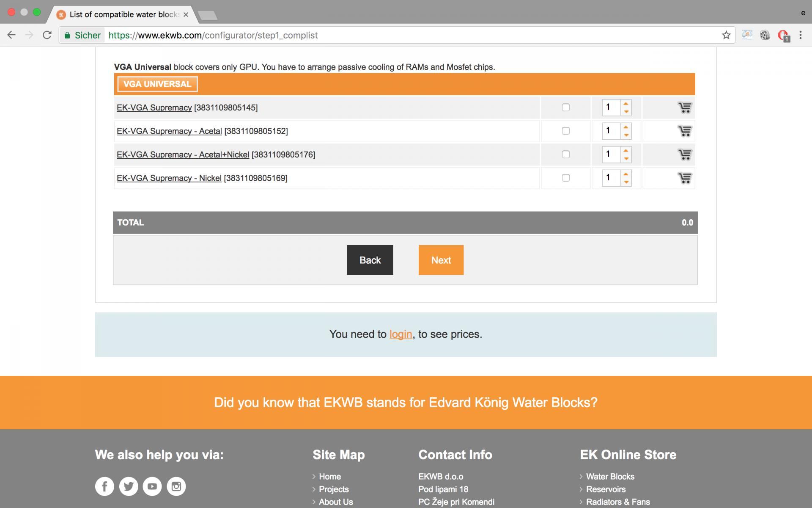
Task: Open About Us in Site Map
Action: pos(336,502)
